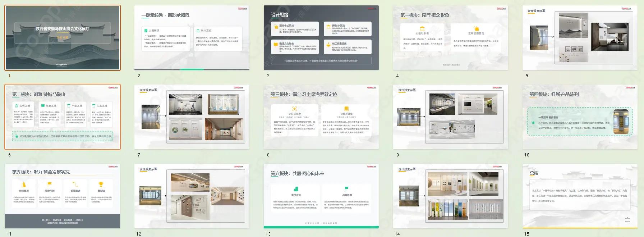Click slide 14 exhibition wall thumbnail
Viewport: 644px width, 237px height.
point(451,196)
